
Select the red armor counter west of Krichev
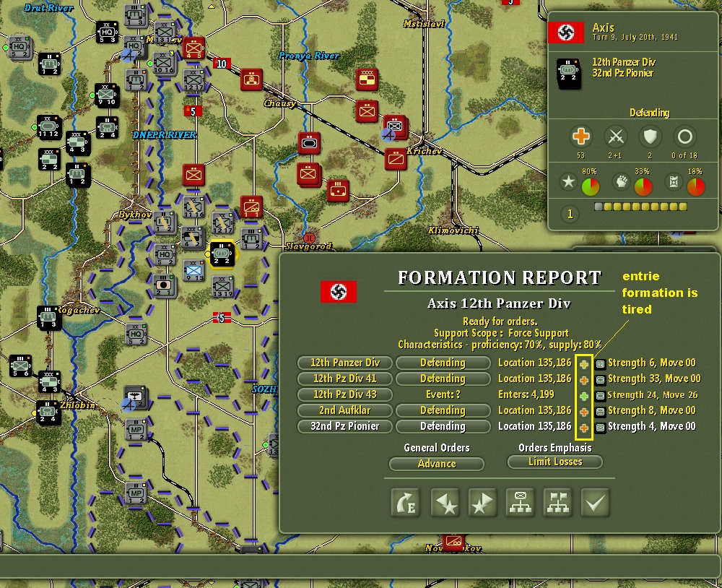click(310, 143)
